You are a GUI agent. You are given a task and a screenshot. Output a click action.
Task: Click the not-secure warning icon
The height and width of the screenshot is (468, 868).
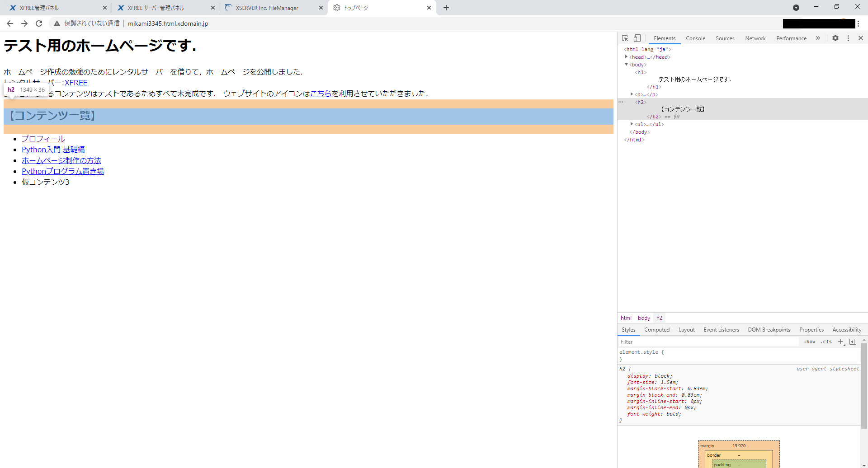[x=57, y=23]
